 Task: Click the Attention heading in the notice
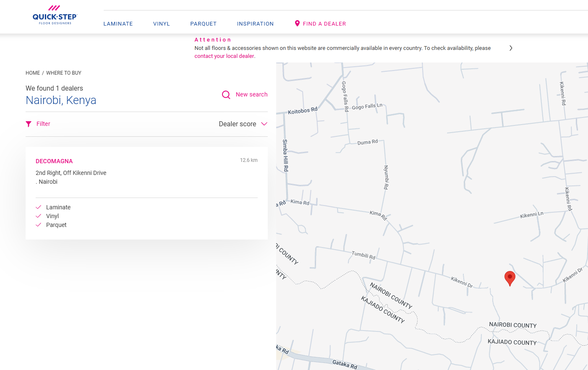coord(213,40)
